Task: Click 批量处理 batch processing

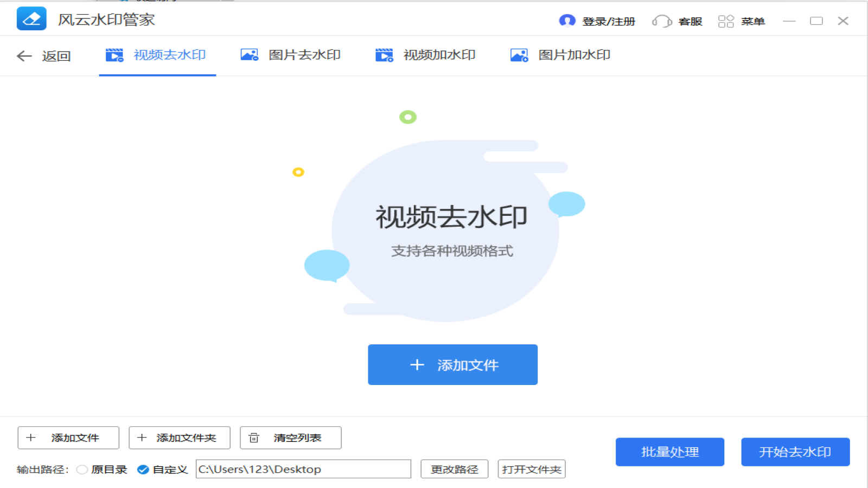Action: 669,452
